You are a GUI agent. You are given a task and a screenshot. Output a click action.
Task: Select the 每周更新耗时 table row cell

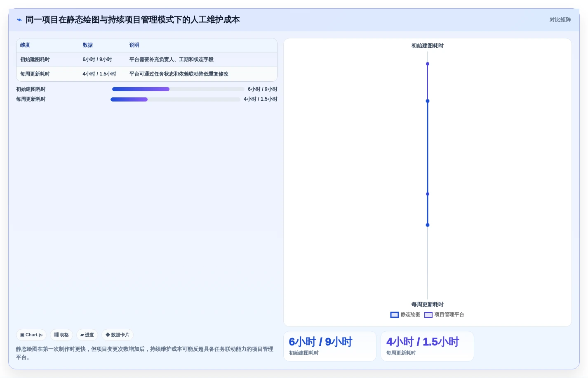[35, 74]
